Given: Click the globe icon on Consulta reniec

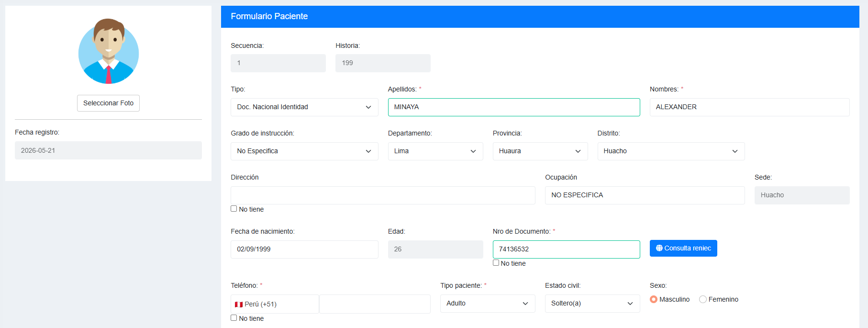Looking at the screenshot, I should (659, 248).
